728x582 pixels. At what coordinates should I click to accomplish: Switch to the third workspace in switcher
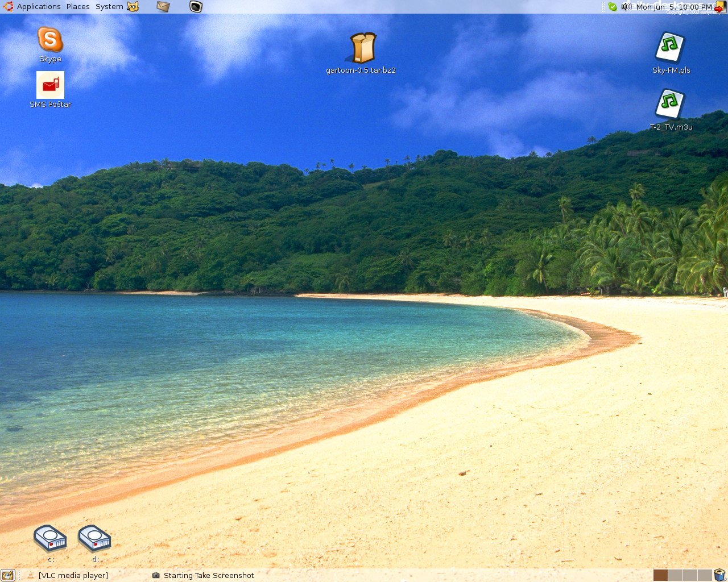point(690,575)
